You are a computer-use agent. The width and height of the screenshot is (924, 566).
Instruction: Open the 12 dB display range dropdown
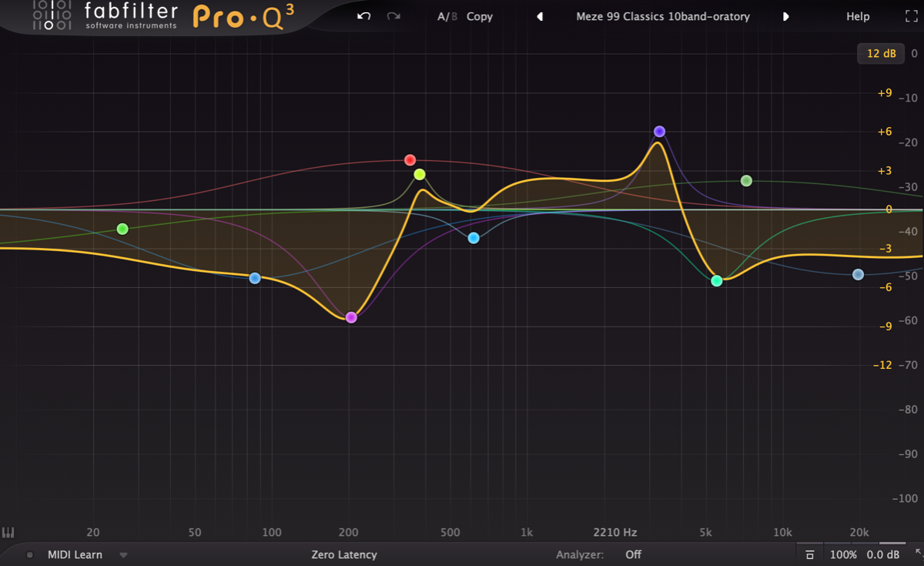(x=881, y=53)
